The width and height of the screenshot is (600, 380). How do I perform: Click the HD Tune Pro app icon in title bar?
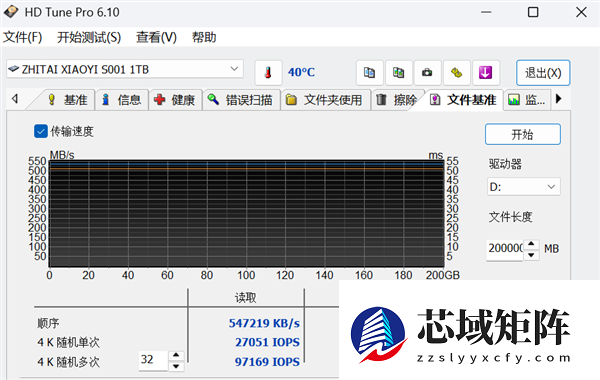pos(11,12)
